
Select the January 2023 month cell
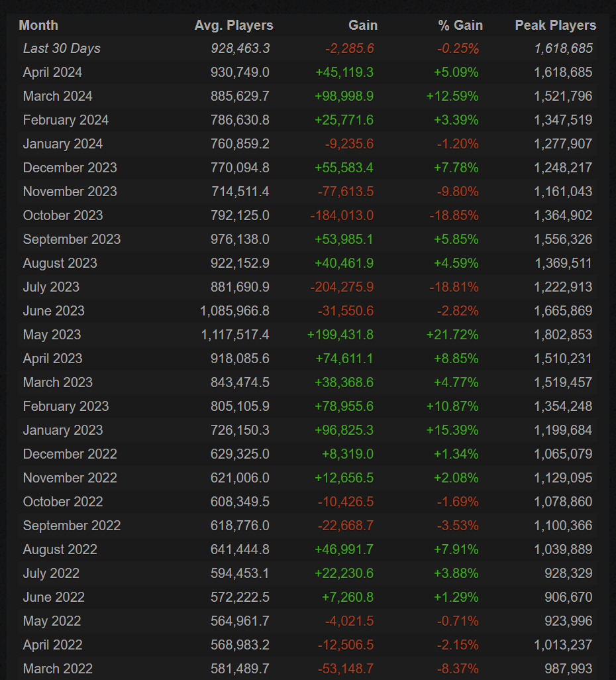click(63, 430)
